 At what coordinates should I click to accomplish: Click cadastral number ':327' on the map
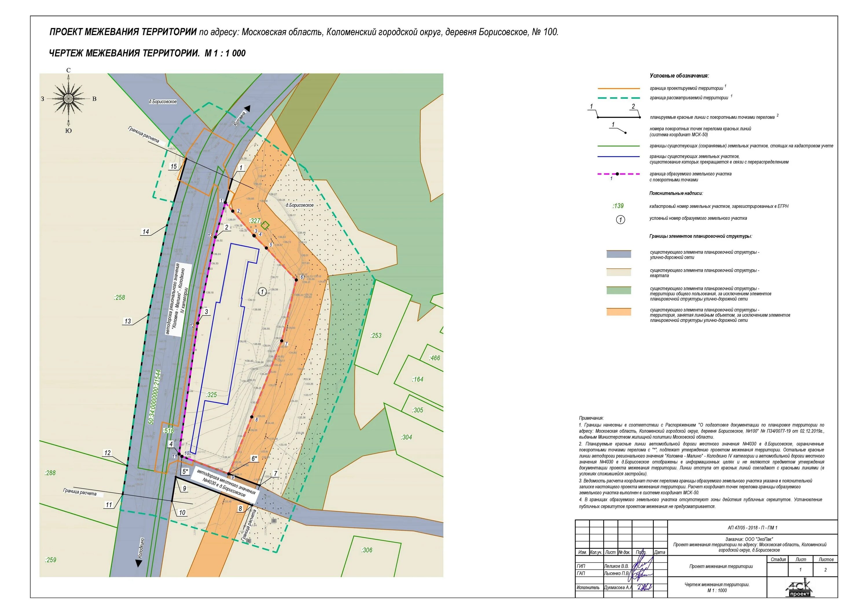click(x=255, y=221)
